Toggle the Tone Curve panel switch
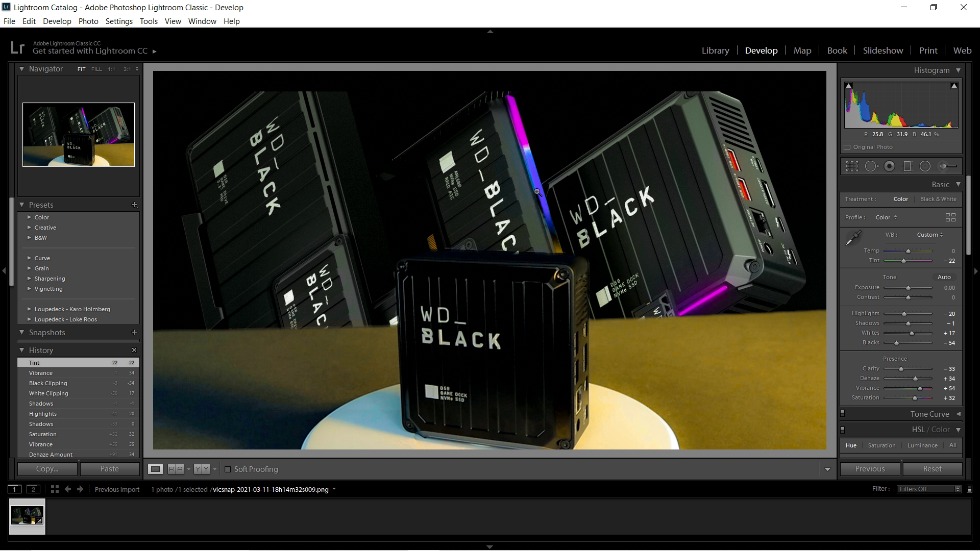 [x=843, y=414]
